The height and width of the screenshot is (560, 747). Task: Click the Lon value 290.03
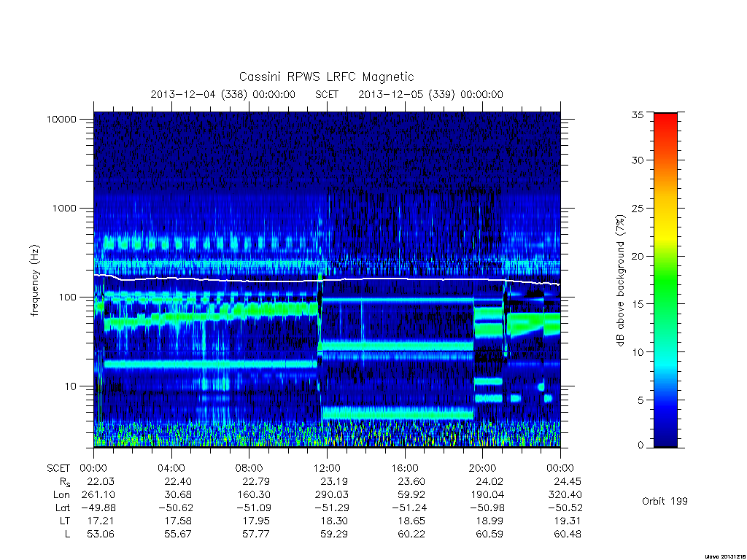coord(332,495)
